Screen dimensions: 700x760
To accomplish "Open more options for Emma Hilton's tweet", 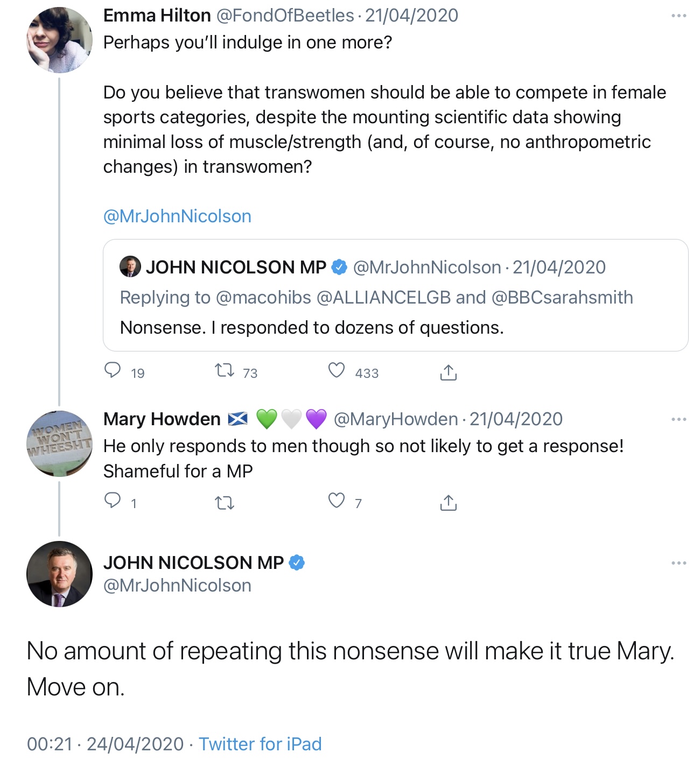I will (x=678, y=16).
